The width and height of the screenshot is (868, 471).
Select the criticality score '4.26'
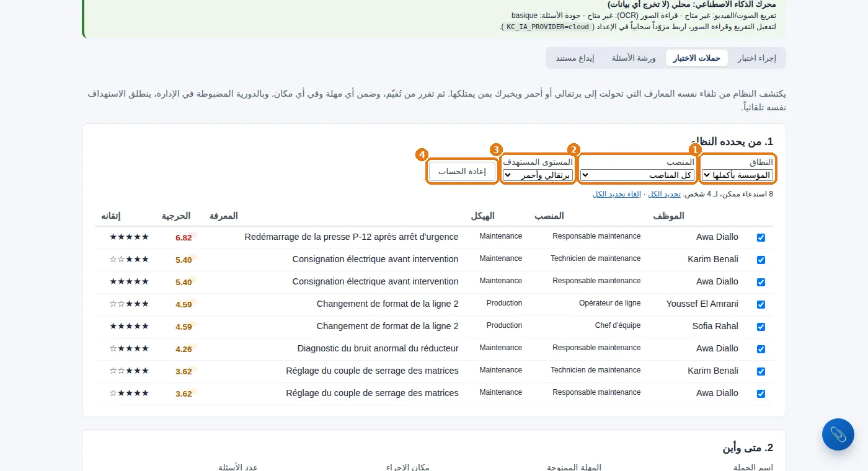pyautogui.click(x=184, y=349)
